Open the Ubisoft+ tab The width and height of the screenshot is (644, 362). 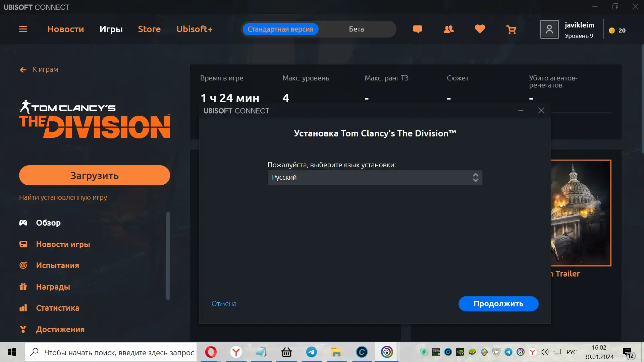pyautogui.click(x=195, y=29)
